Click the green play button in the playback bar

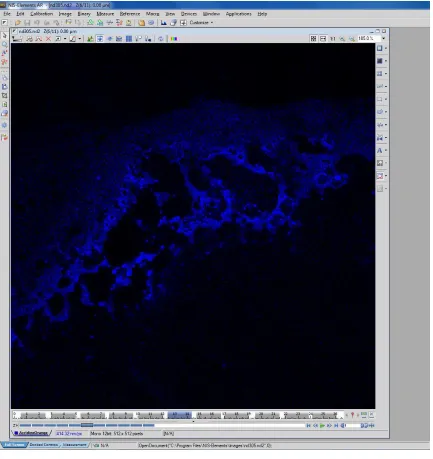pyautogui.click(x=322, y=426)
